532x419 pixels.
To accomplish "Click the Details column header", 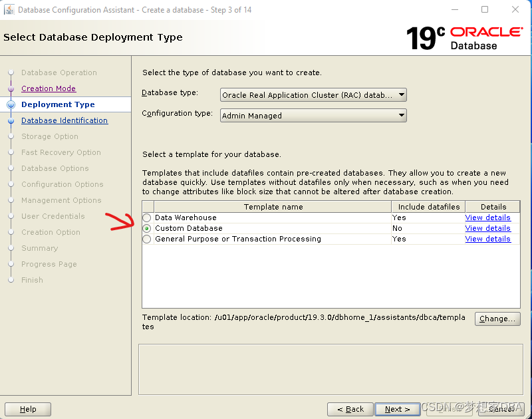I will [493, 207].
